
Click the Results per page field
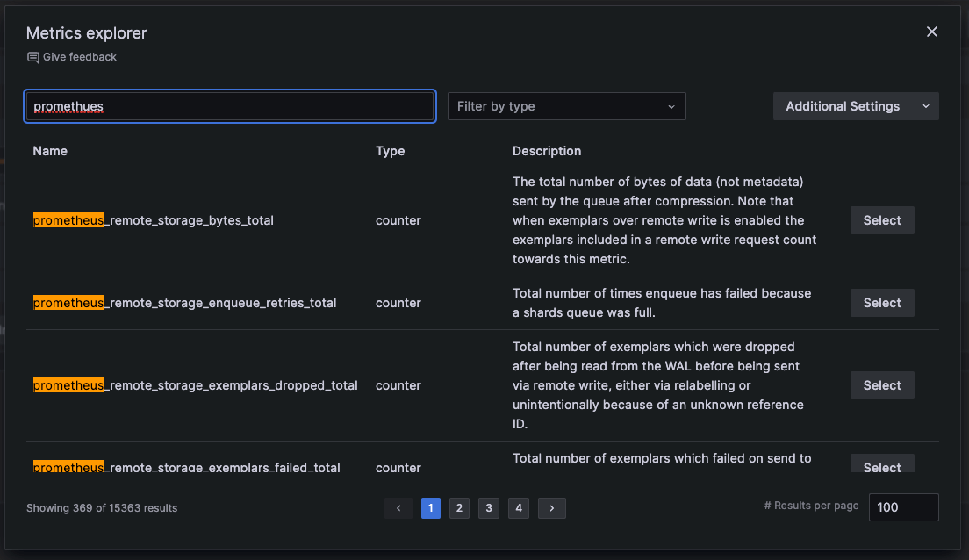click(x=903, y=506)
